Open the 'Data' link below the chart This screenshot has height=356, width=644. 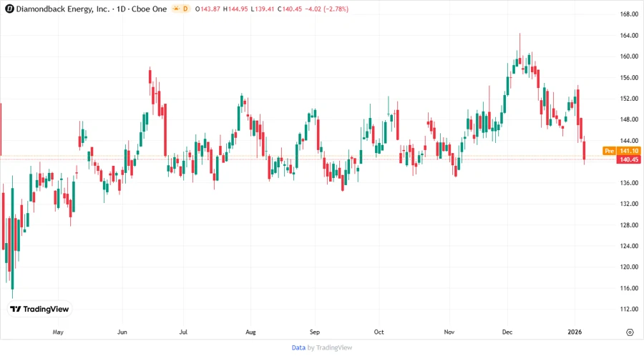tap(298, 347)
